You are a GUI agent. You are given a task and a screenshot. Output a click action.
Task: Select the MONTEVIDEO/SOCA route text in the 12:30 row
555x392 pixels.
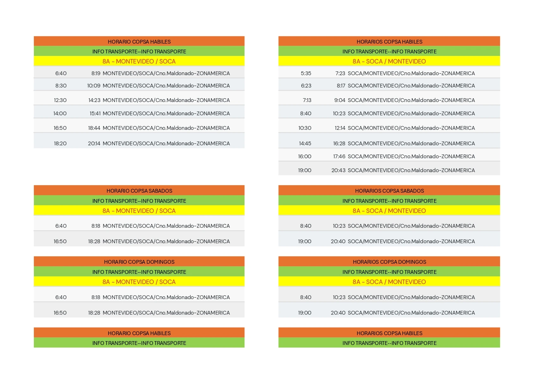[166, 100]
